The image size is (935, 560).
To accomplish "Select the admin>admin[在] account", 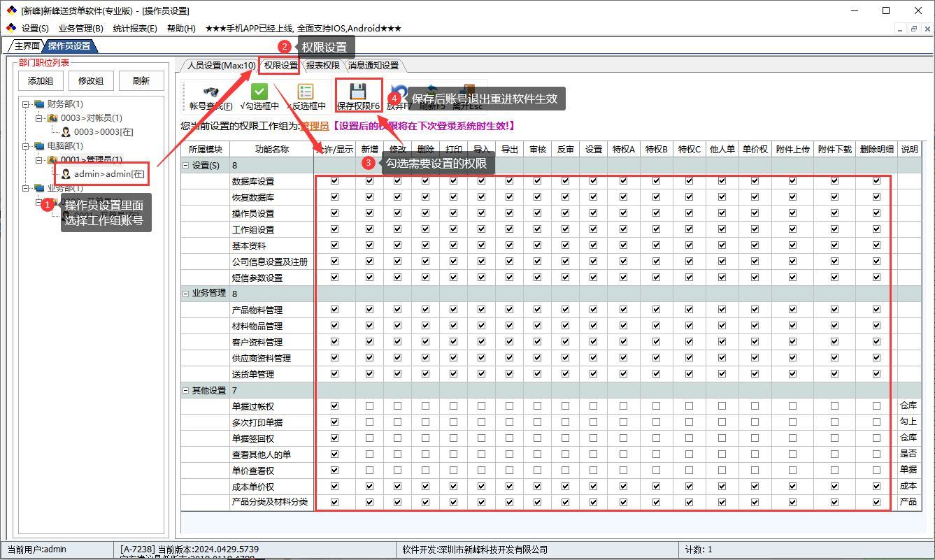I will click(x=108, y=174).
